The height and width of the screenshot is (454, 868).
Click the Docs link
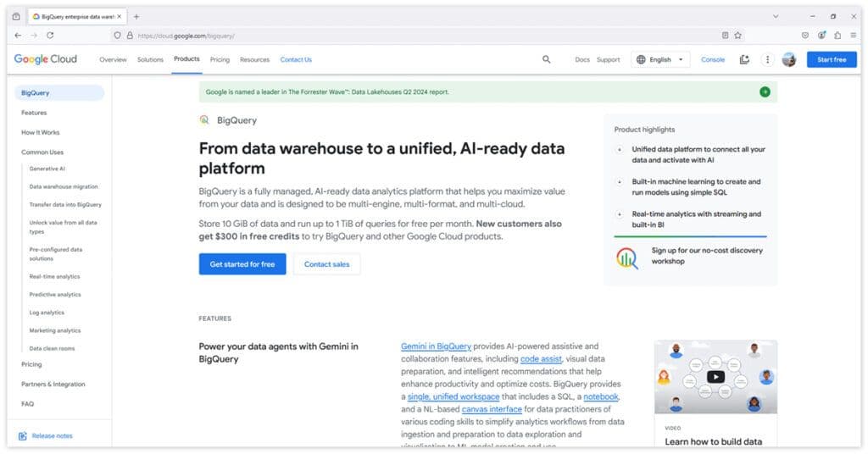click(x=582, y=59)
